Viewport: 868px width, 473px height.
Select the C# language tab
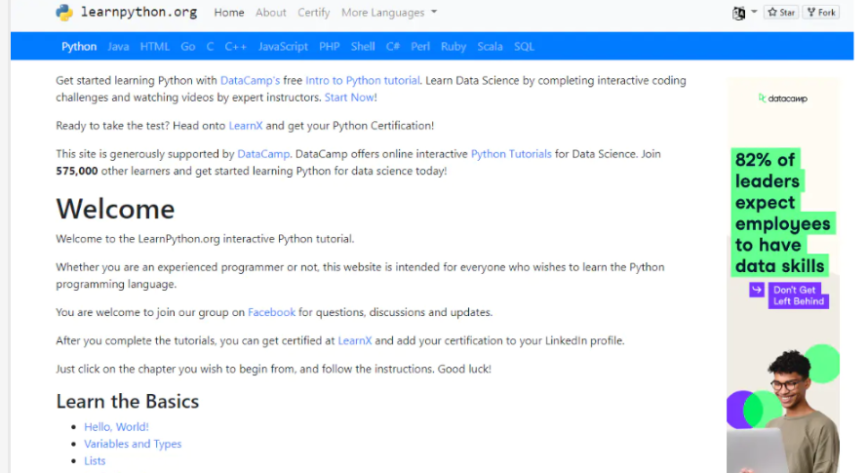pos(392,47)
